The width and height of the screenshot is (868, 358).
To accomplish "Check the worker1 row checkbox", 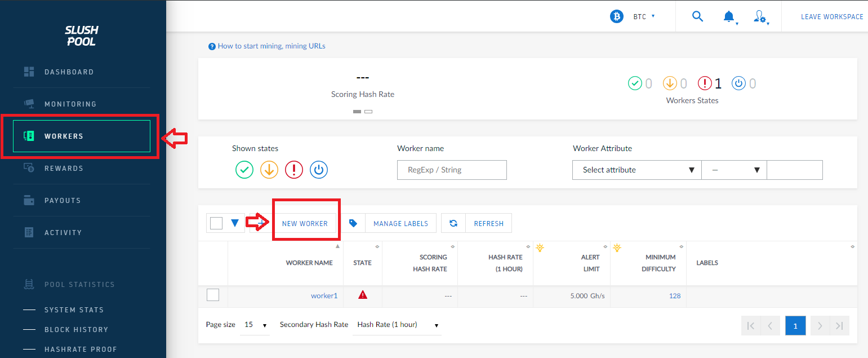I will tap(213, 295).
